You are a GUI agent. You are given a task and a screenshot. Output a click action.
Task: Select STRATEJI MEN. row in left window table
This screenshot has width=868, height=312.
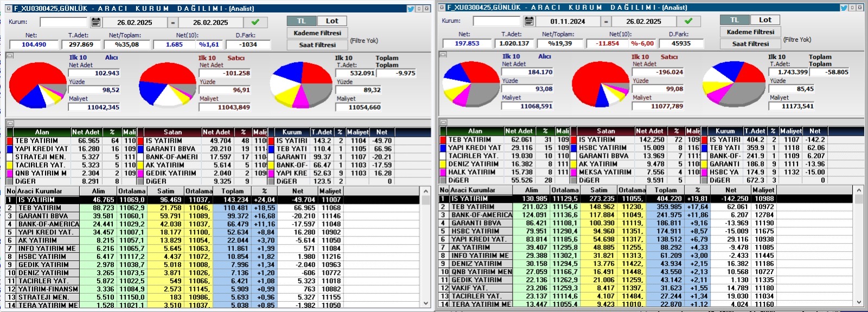[x=212, y=297]
